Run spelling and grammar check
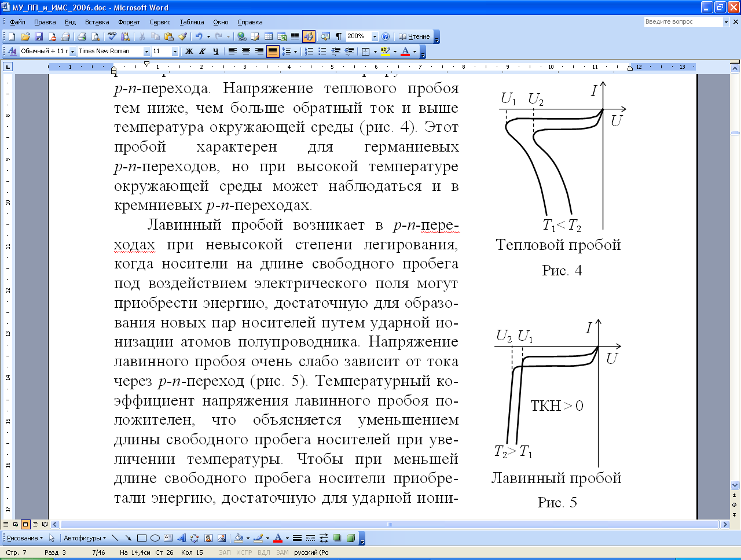The width and height of the screenshot is (741, 560). [x=112, y=36]
